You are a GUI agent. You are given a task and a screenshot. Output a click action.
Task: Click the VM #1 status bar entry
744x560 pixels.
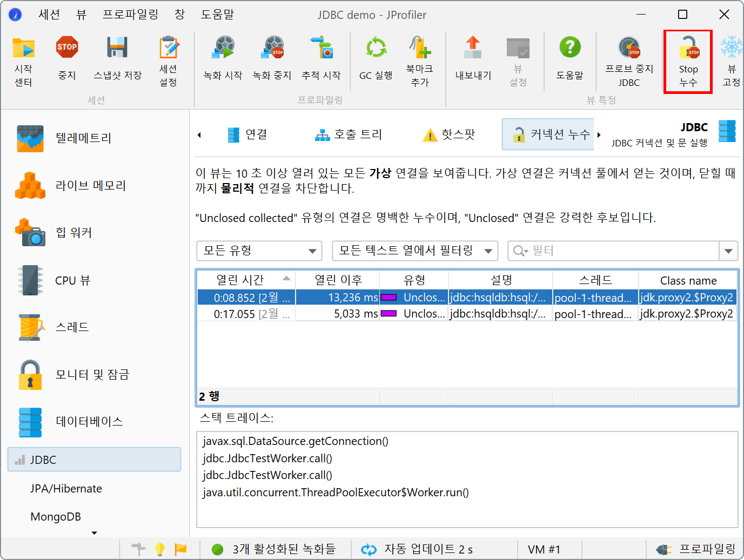(x=544, y=549)
